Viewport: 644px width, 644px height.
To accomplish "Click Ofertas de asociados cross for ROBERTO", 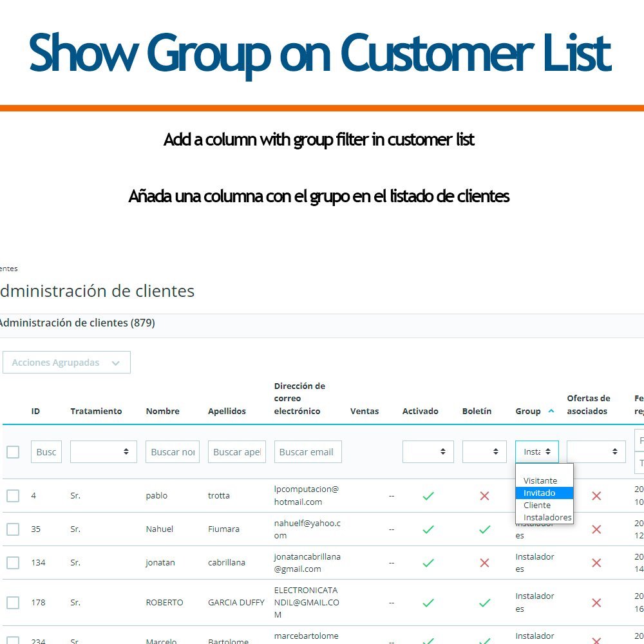I will pos(596,603).
